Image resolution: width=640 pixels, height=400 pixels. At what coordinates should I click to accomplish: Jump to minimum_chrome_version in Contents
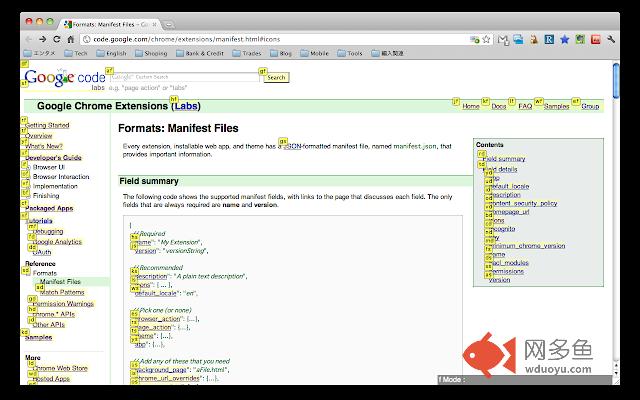528,246
